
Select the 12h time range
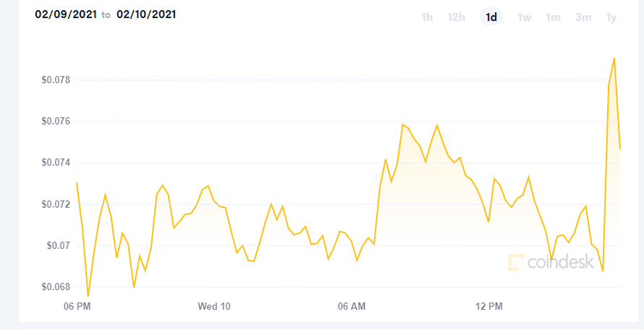click(457, 17)
